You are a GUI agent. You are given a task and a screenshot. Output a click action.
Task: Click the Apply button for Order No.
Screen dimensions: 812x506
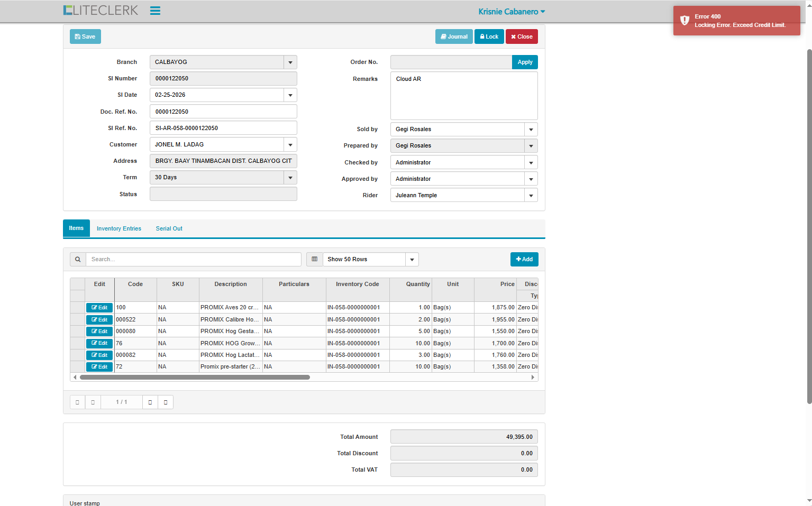525,62
